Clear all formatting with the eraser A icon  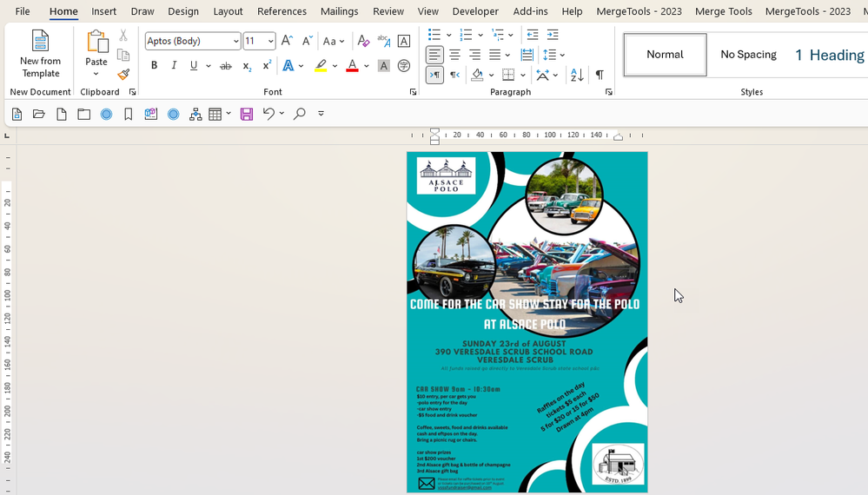(x=363, y=40)
